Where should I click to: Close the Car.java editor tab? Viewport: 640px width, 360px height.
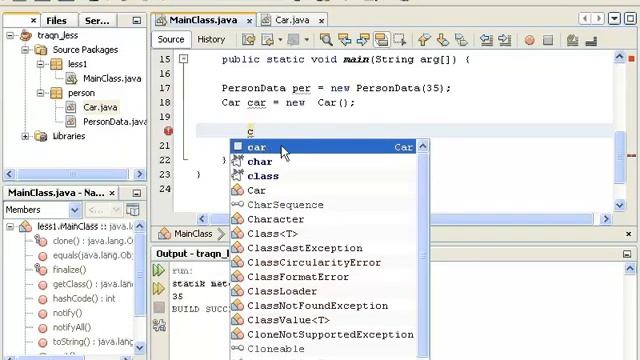(x=322, y=20)
